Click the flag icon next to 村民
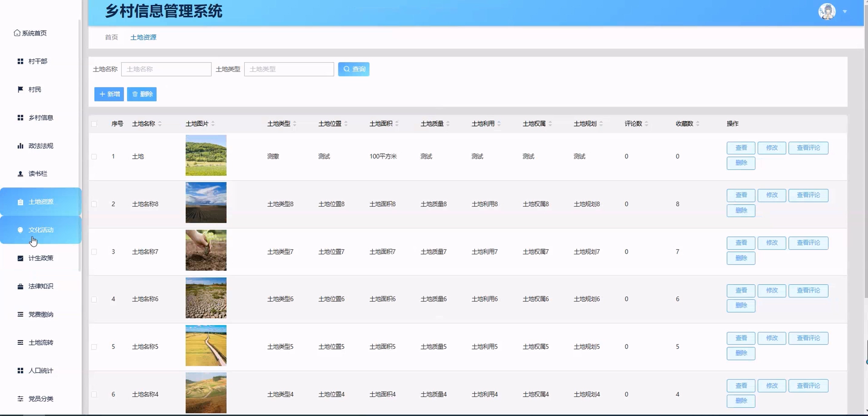Screen dimensions: 868x416 point(20,89)
